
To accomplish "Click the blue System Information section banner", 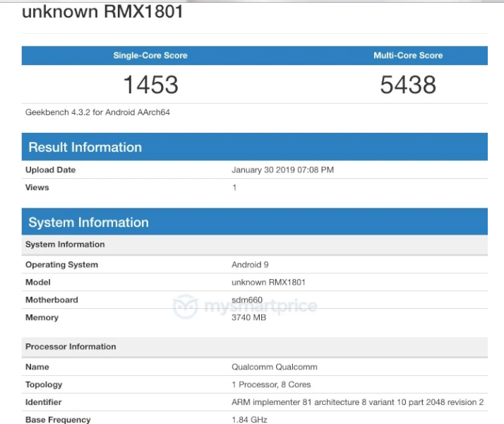I will click(255, 222).
